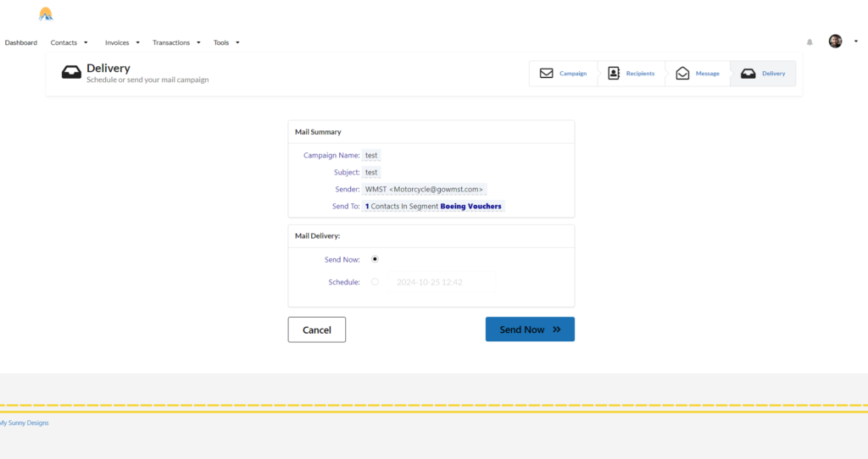The image size is (868, 459).
Task: Open the user profile avatar
Action: coord(835,41)
